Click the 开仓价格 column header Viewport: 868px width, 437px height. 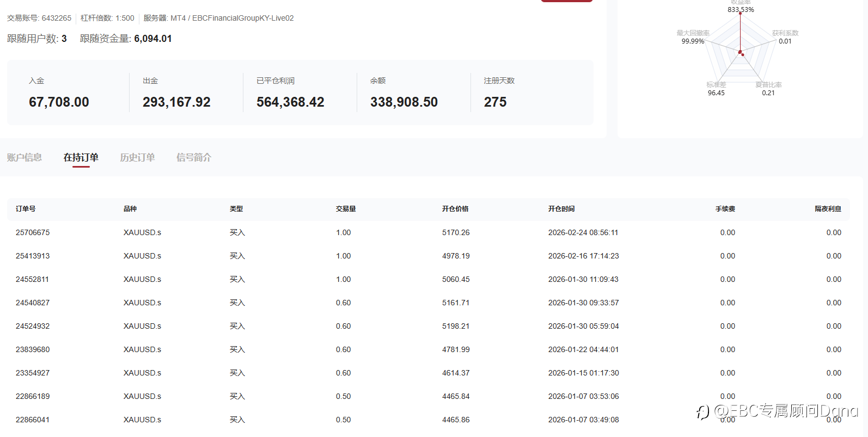455,209
